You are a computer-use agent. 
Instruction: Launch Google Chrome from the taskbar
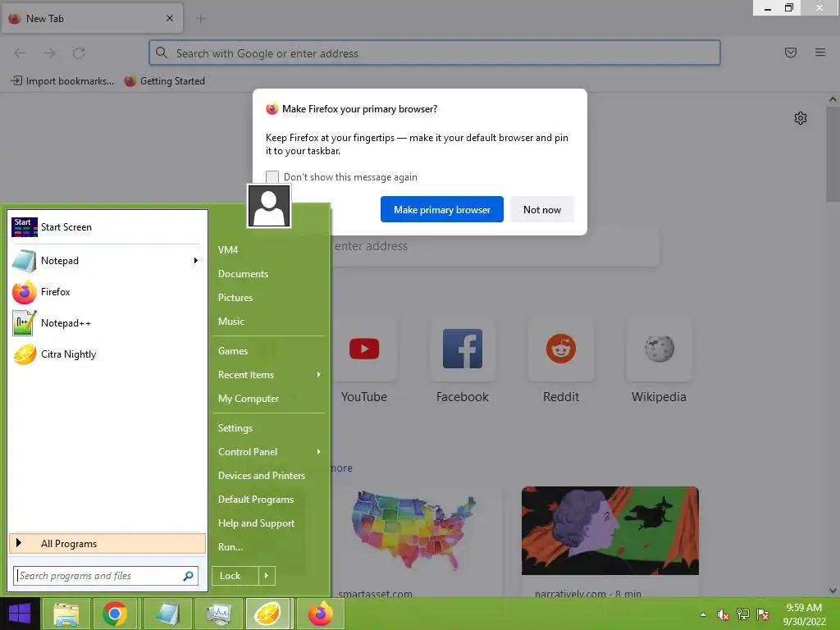tap(115, 614)
